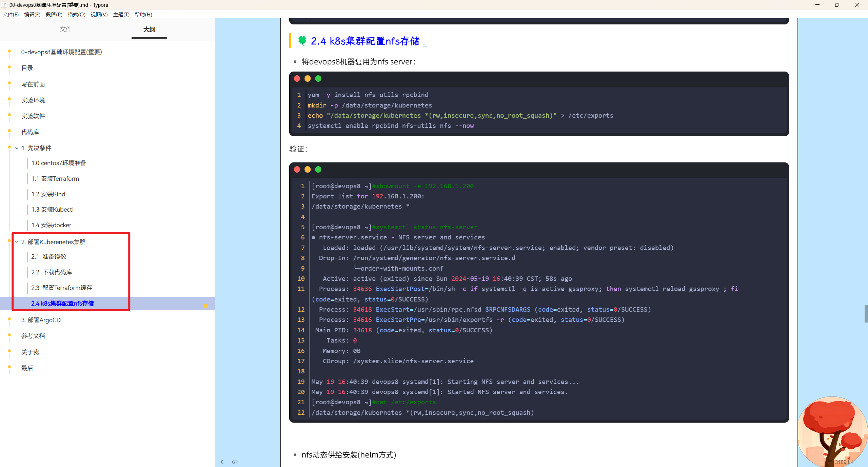Click the cartoon tree decoration image
868x467 pixels.
point(833,432)
